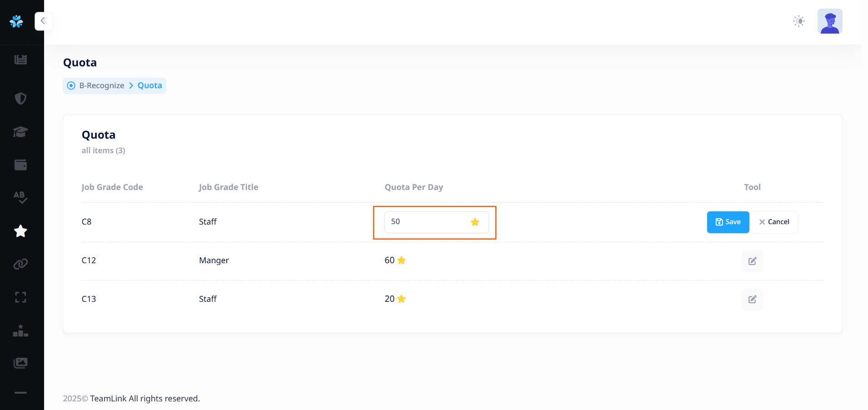Open the wallet sidebar icon

pos(20,165)
